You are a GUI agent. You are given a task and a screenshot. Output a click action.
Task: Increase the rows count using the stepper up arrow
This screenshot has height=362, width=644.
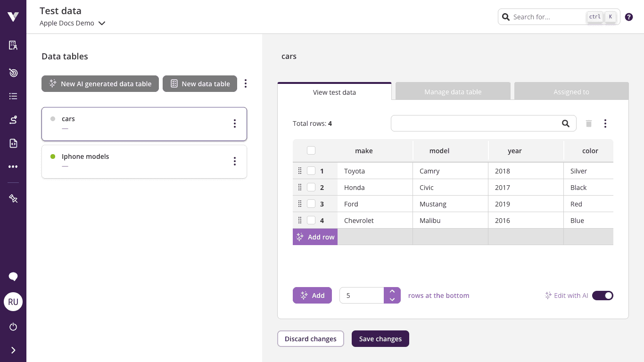392,291
